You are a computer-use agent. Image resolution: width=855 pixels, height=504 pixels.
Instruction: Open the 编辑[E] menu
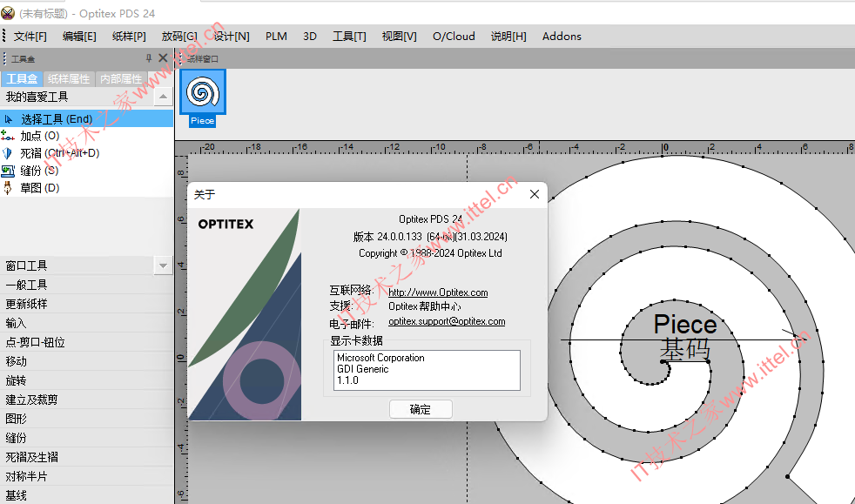pos(79,37)
